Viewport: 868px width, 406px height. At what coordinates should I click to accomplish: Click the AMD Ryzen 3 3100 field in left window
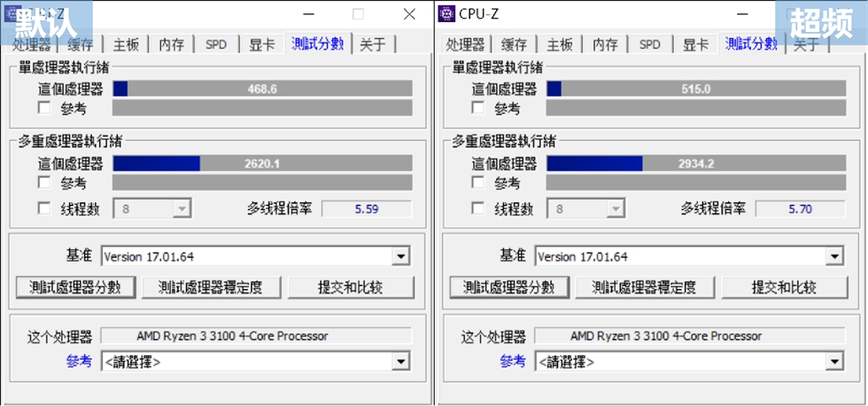[256, 336]
